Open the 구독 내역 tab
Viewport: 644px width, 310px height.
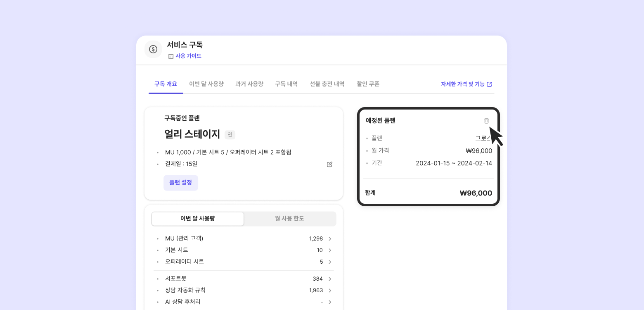pyautogui.click(x=286, y=84)
